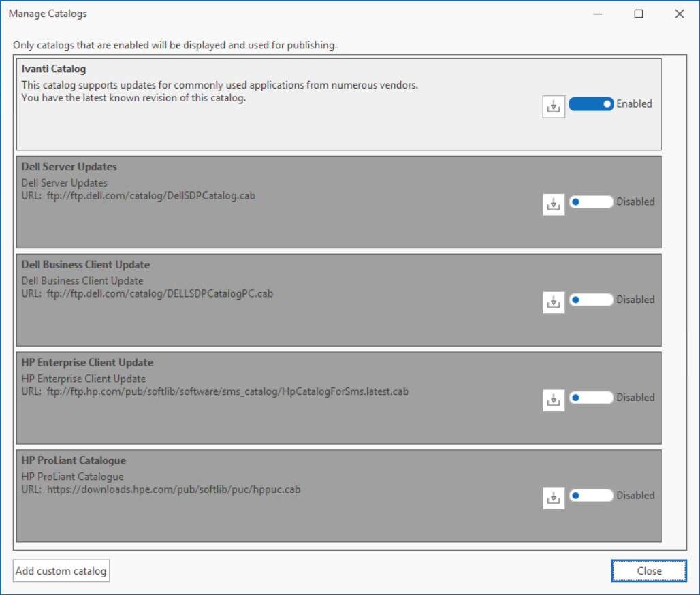
Task: Maximize the Manage Catalogs window
Action: pos(639,14)
